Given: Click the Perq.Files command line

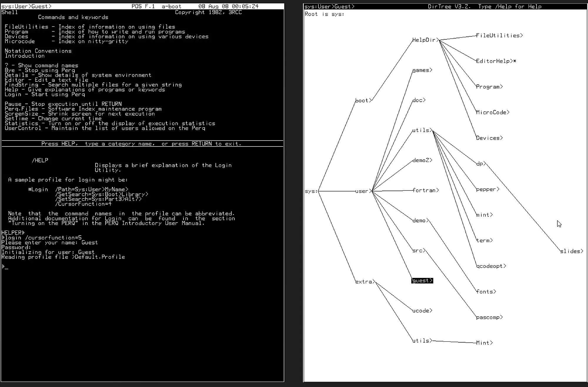Looking at the screenshot, I should click(83, 109).
